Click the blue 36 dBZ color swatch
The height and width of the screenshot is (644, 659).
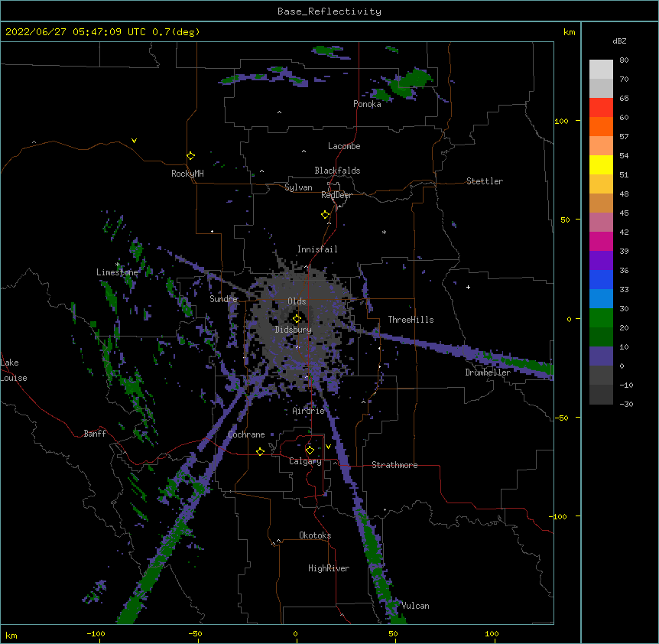tap(601, 279)
